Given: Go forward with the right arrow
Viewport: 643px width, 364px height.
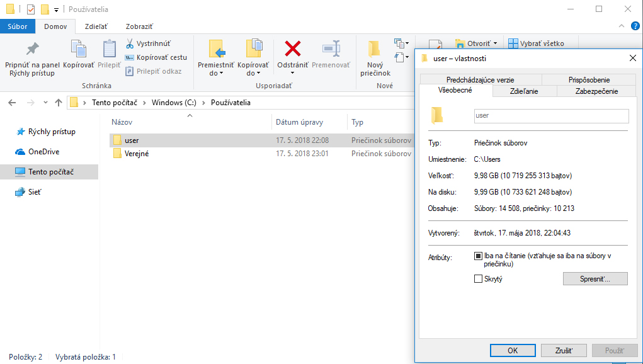Looking at the screenshot, I should click(31, 103).
